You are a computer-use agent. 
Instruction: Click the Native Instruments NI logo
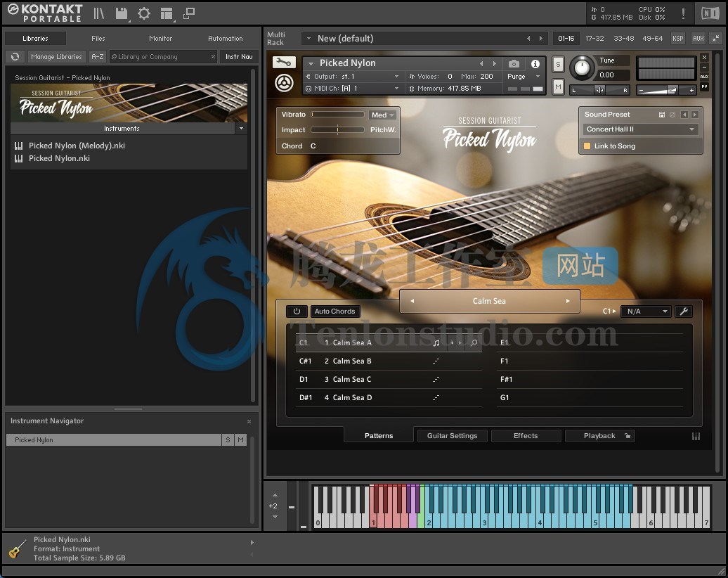710,13
